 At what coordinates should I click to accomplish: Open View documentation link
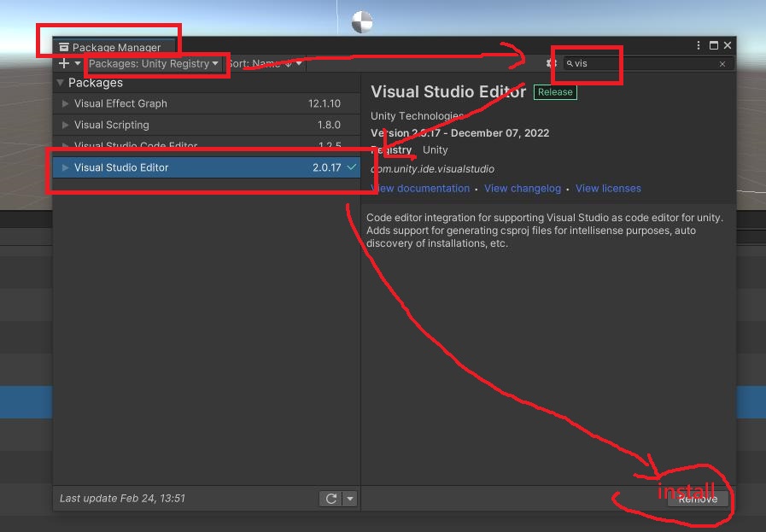pyautogui.click(x=420, y=189)
